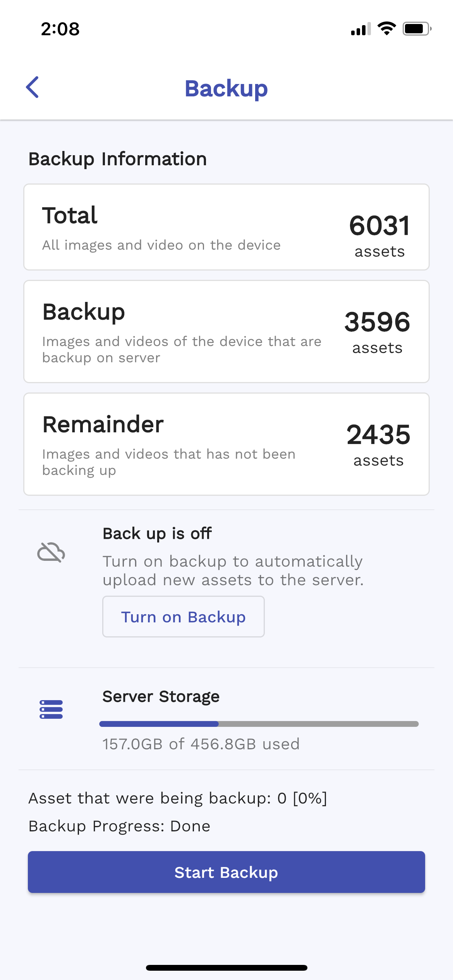This screenshot has width=453, height=980.
Task: Tap the 2:08 clock in status bar
Action: pos(60,28)
